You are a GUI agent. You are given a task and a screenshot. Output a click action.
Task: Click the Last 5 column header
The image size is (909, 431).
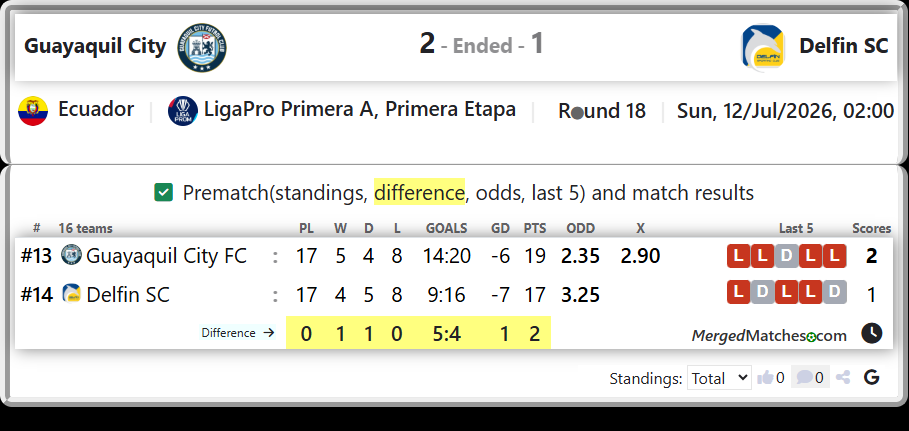coord(796,229)
